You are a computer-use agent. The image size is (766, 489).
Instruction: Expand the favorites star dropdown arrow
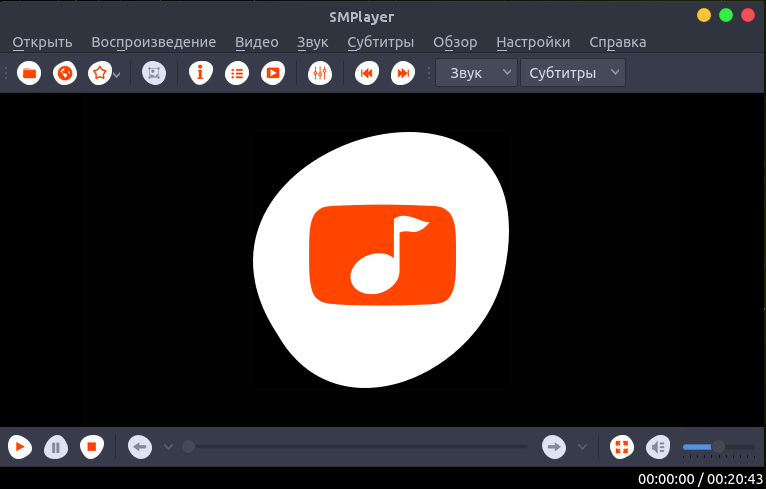117,75
